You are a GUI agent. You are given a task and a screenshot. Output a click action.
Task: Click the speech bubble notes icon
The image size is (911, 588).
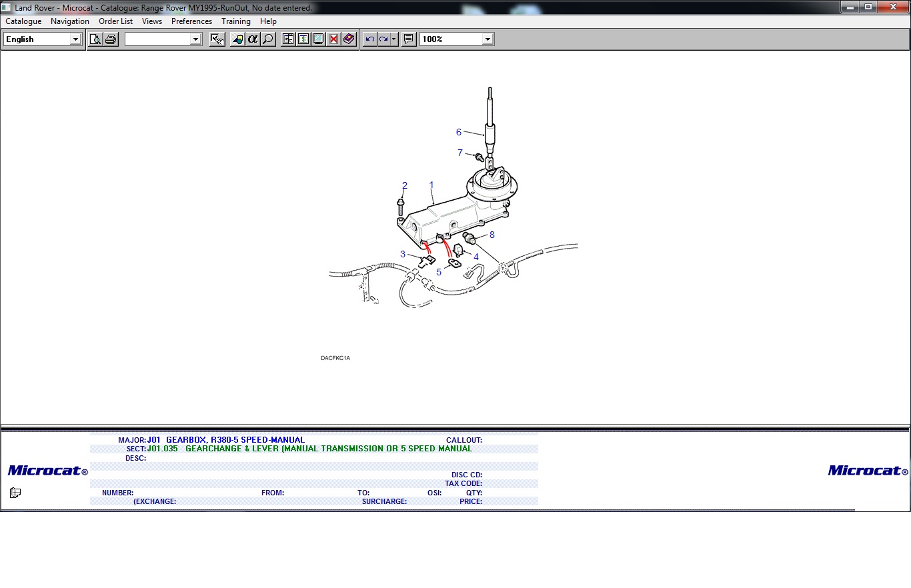pyautogui.click(x=409, y=39)
